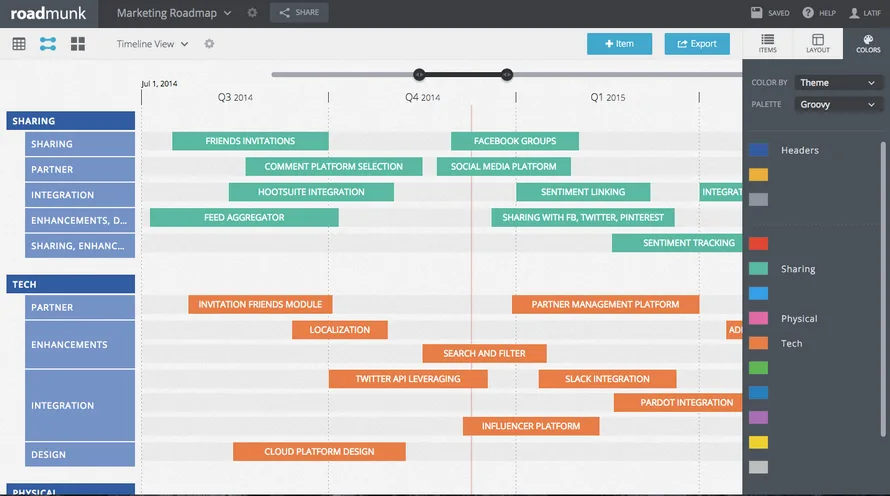
Task: Click the colors panel vertical scrollbar
Action: pyautogui.click(x=883, y=289)
